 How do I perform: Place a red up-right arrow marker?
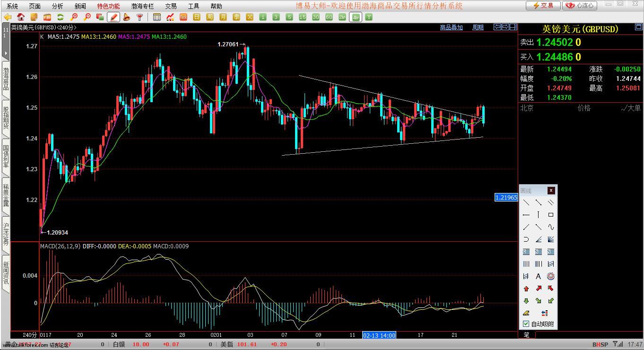(x=538, y=289)
